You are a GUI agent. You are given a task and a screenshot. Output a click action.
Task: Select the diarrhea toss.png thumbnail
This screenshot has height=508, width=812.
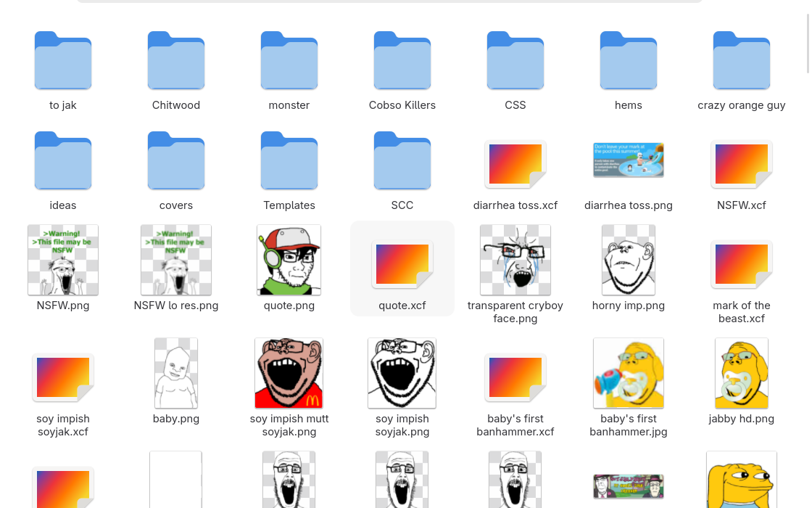point(629,160)
